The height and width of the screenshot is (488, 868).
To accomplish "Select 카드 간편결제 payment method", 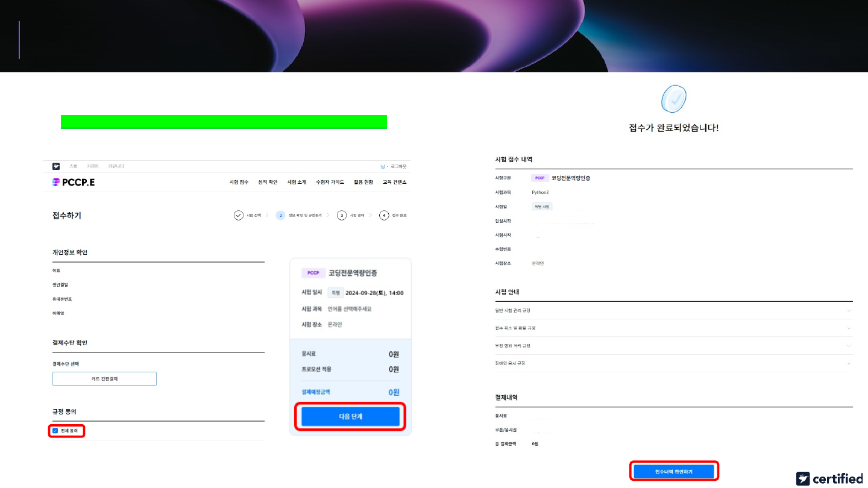I will click(x=104, y=378).
